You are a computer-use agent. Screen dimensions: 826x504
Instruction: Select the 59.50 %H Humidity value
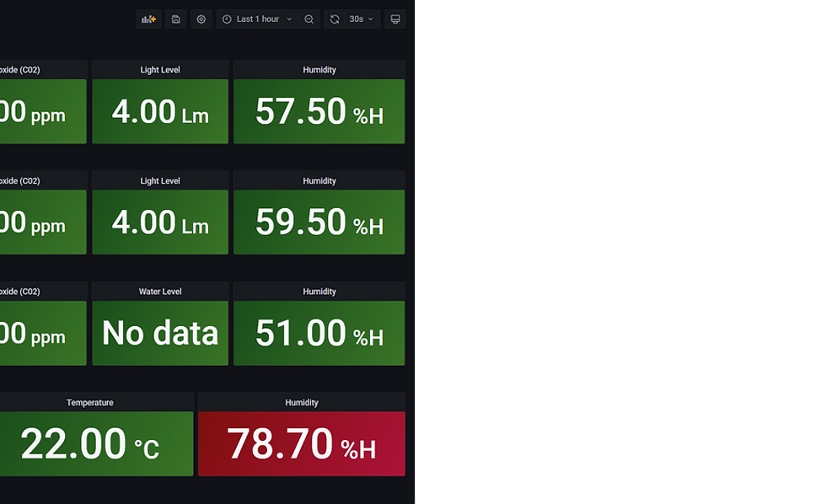[x=319, y=223]
